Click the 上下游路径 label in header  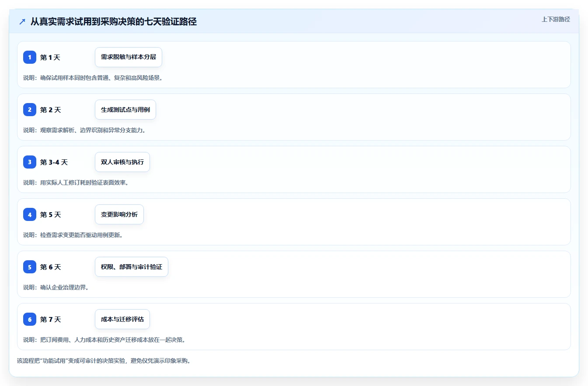tap(556, 19)
